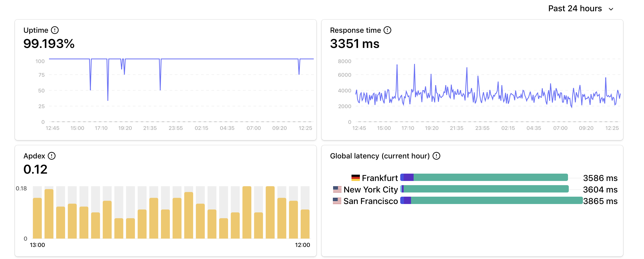Viewport: 644px width, 259px height.
Task: Click the Response time info icon
Action: click(387, 30)
